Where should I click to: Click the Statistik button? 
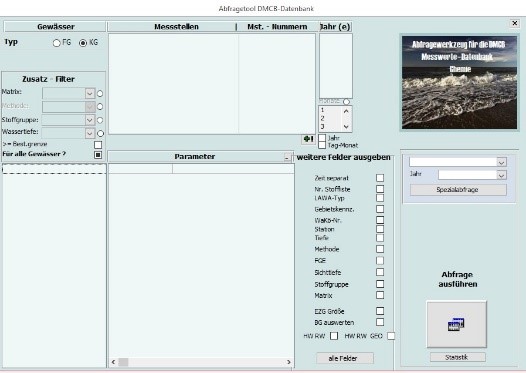click(x=458, y=358)
